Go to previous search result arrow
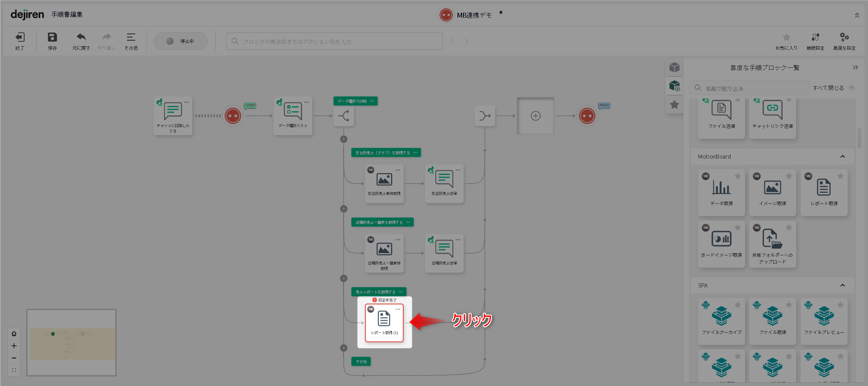868x386 pixels. click(x=452, y=41)
